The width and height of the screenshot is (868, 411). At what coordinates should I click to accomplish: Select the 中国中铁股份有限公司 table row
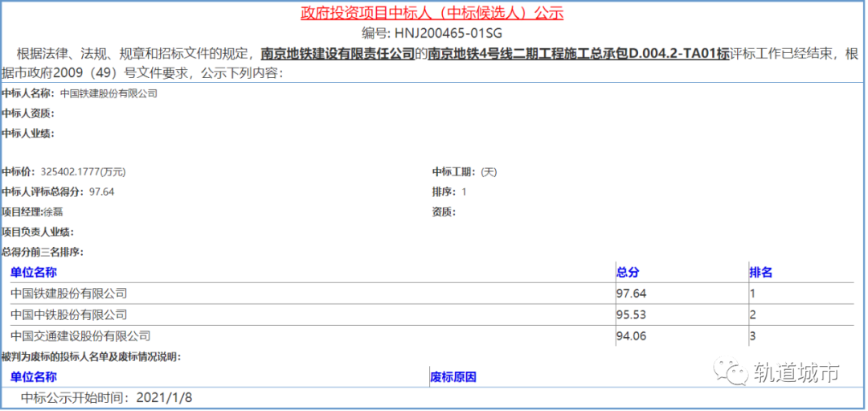[432, 314]
